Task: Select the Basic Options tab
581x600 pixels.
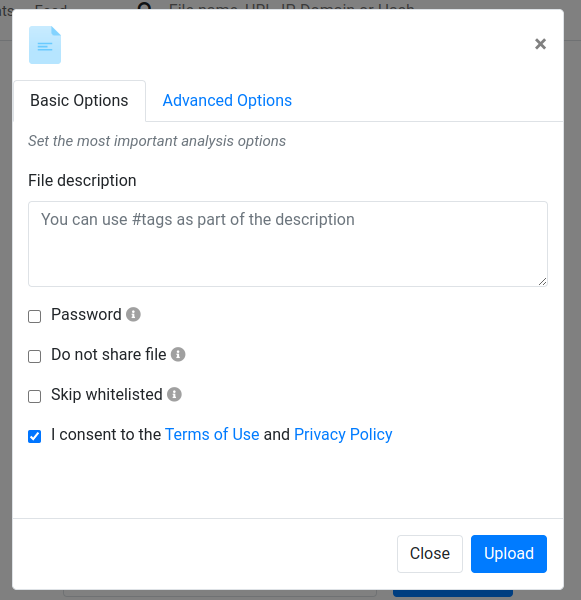Action: point(79,101)
